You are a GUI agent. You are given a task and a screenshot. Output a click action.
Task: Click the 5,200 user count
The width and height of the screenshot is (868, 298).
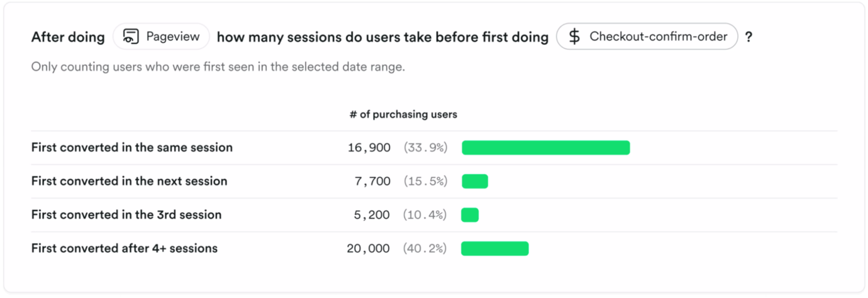(372, 215)
